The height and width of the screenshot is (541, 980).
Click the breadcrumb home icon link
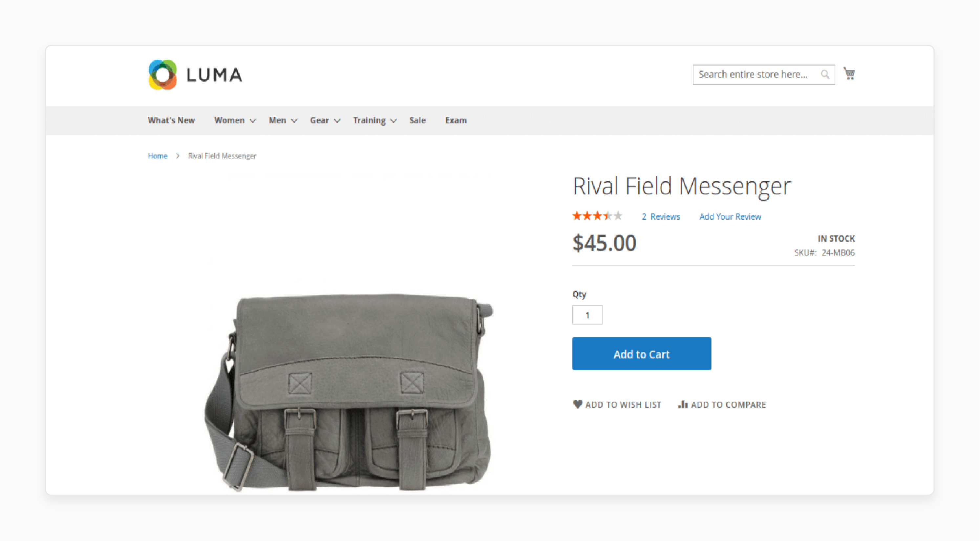[158, 156]
